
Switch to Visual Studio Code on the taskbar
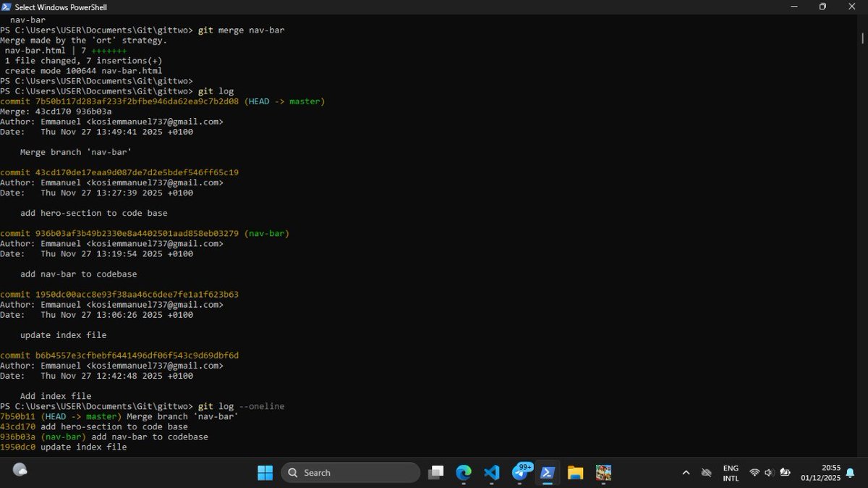pyautogui.click(x=492, y=473)
